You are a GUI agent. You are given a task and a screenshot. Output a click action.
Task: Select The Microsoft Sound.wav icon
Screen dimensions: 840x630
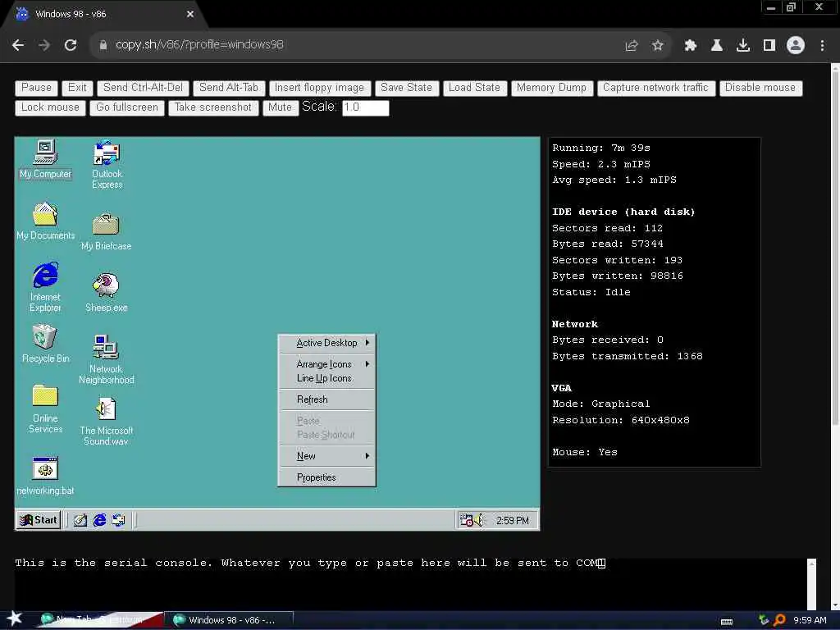[x=106, y=421]
